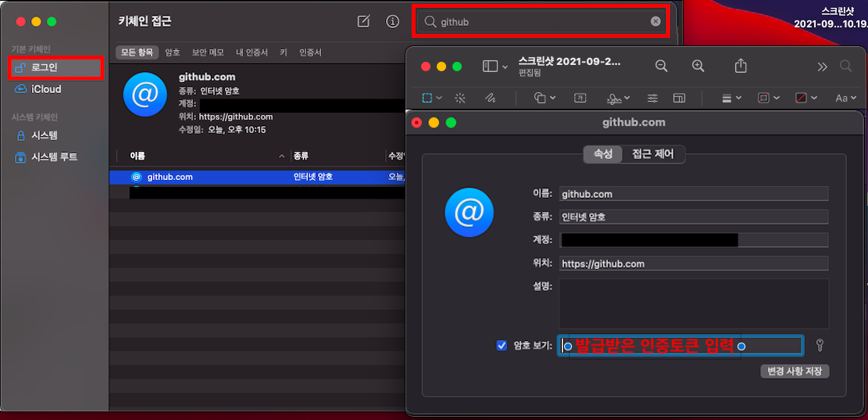Screen dimensions: 868x420
Task: Click the fill color swatch in markup toolbar
Action: coord(801,98)
